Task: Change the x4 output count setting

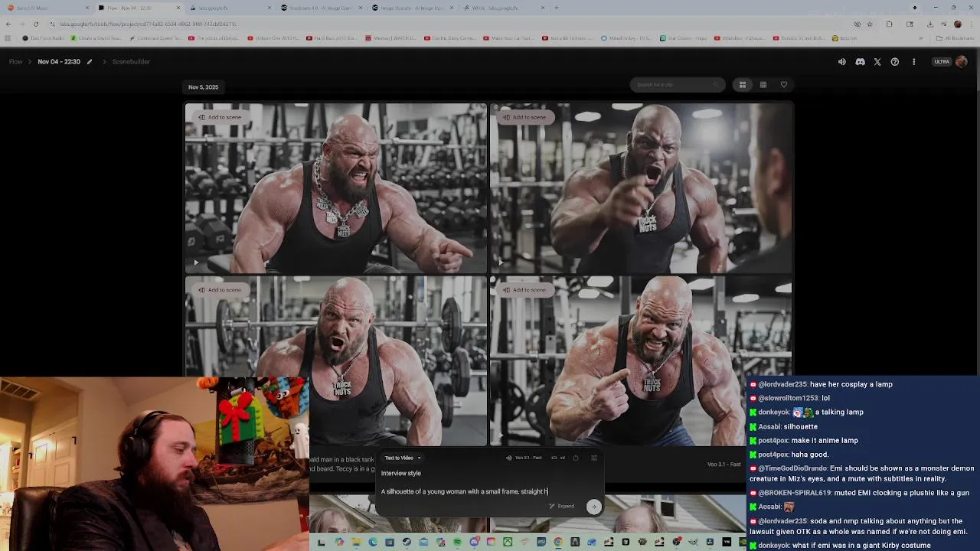Action: pos(558,458)
